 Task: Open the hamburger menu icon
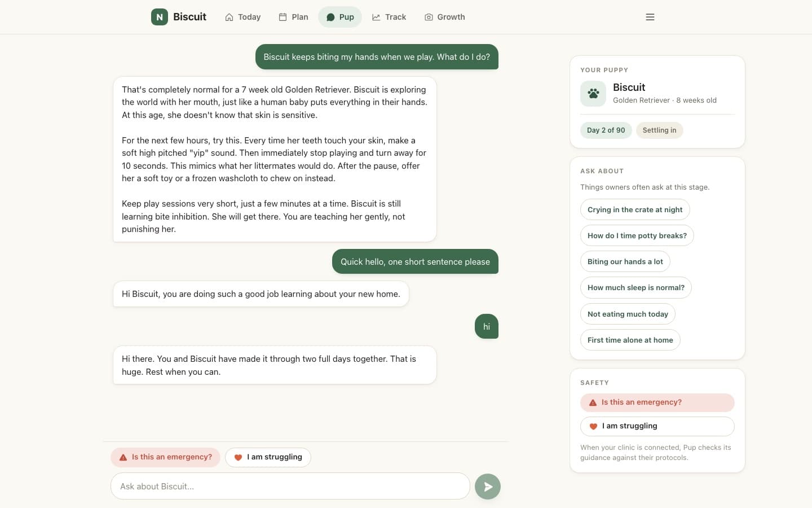coord(650,17)
